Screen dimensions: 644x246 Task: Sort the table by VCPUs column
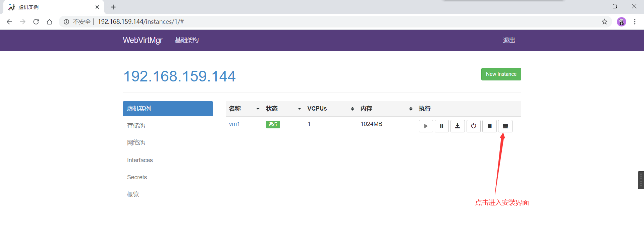[x=330, y=109]
